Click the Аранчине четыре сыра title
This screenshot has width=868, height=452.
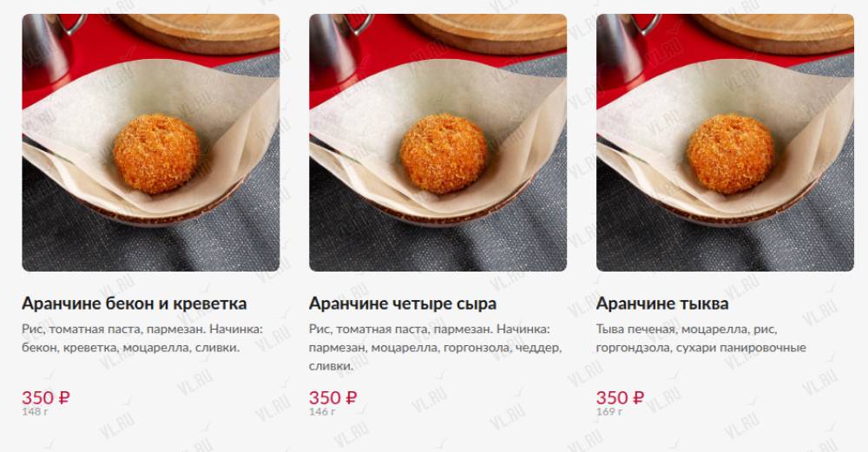(x=403, y=303)
